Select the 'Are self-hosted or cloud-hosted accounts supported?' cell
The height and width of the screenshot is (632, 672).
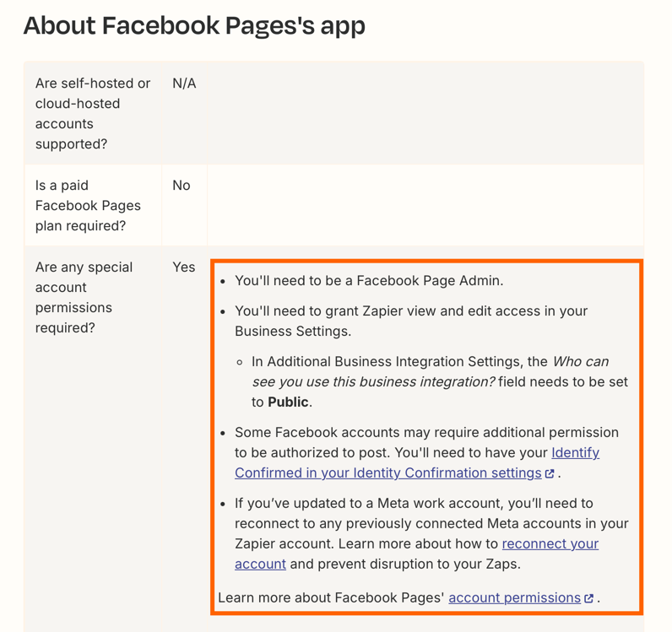[93, 114]
